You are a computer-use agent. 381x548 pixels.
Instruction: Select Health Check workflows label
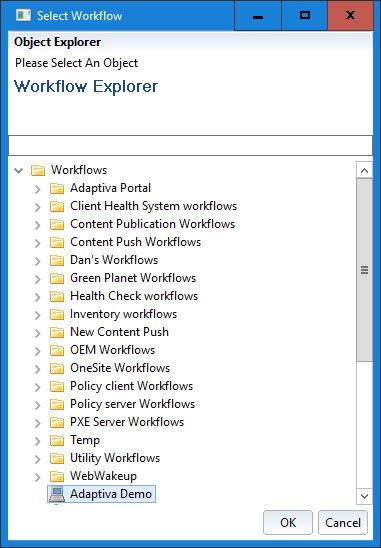(x=134, y=296)
